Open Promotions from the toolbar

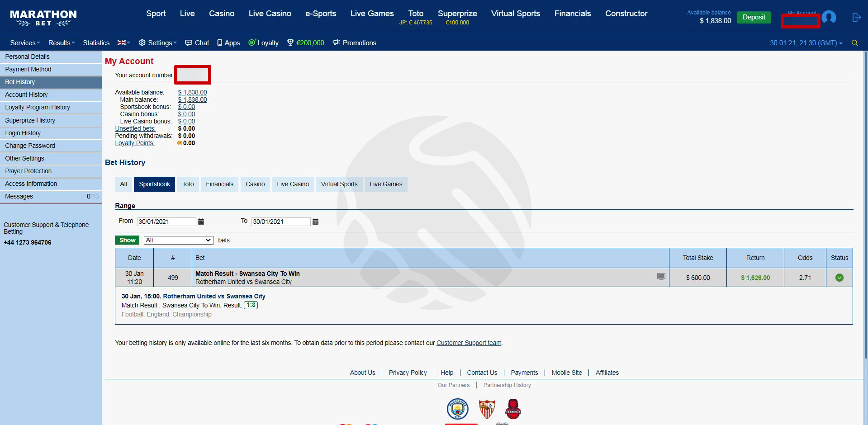(355, 43)
